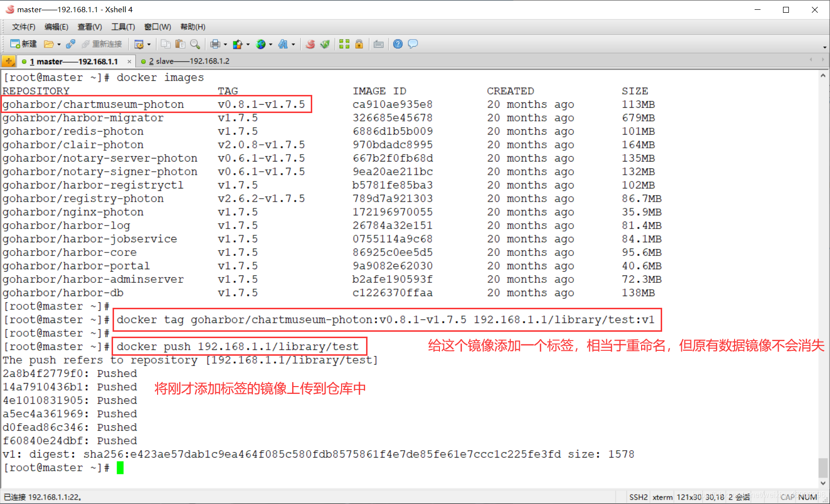Click the tag 'v2.6.2-v1.7.5'
This screenshot has height=504, width=830.
pos(261,199)
